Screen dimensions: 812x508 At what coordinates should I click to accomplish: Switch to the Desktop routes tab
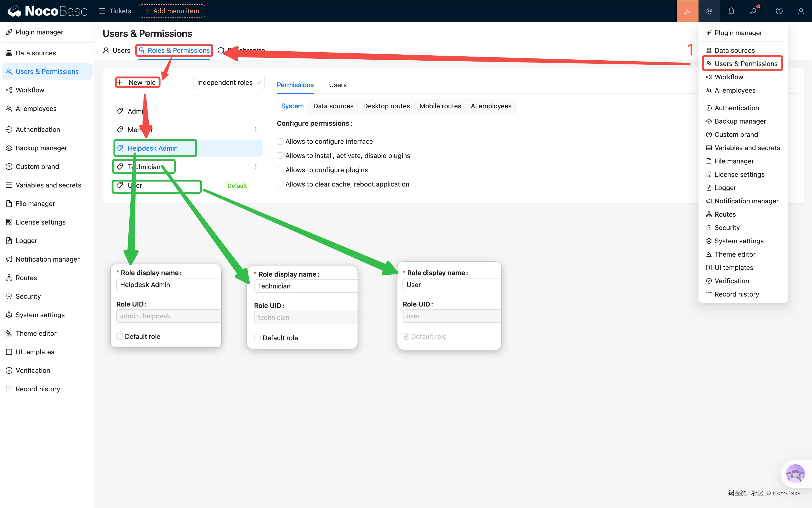pos(386,106)
